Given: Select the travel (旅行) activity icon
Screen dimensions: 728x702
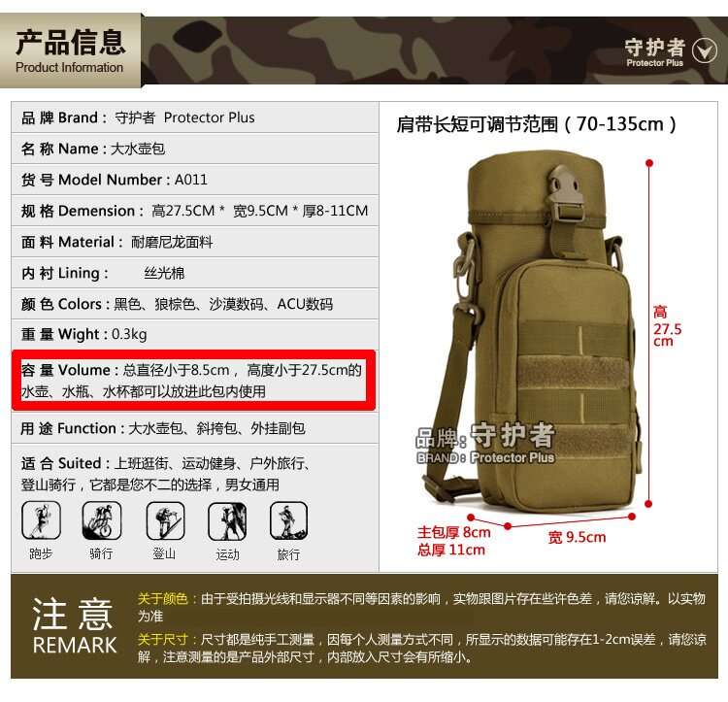Looking at the screenshot, I should [x=288, y=521].
